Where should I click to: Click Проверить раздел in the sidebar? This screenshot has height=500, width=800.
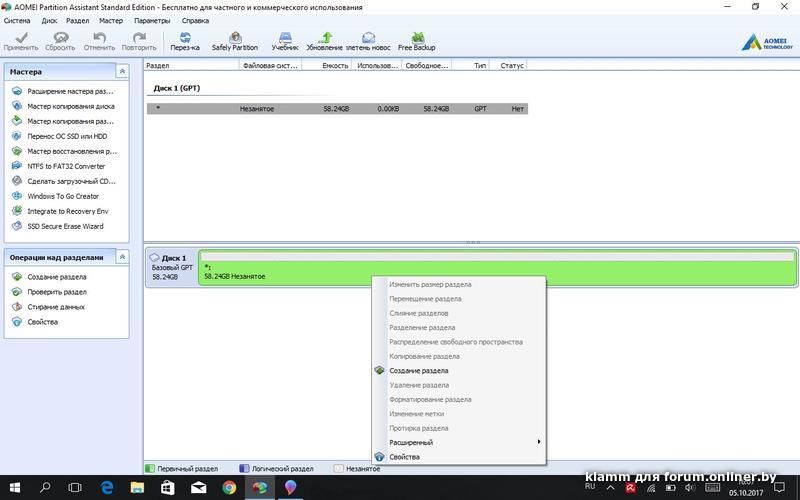pos(56,292)
